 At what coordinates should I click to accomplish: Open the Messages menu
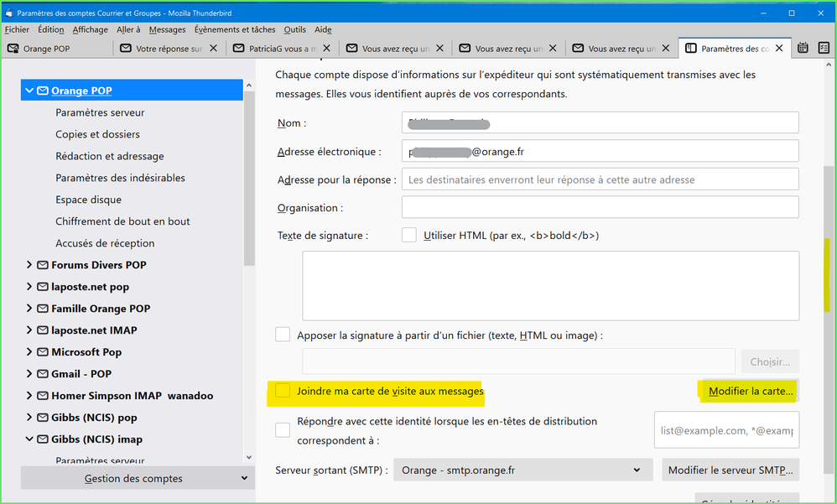[167, 29]
